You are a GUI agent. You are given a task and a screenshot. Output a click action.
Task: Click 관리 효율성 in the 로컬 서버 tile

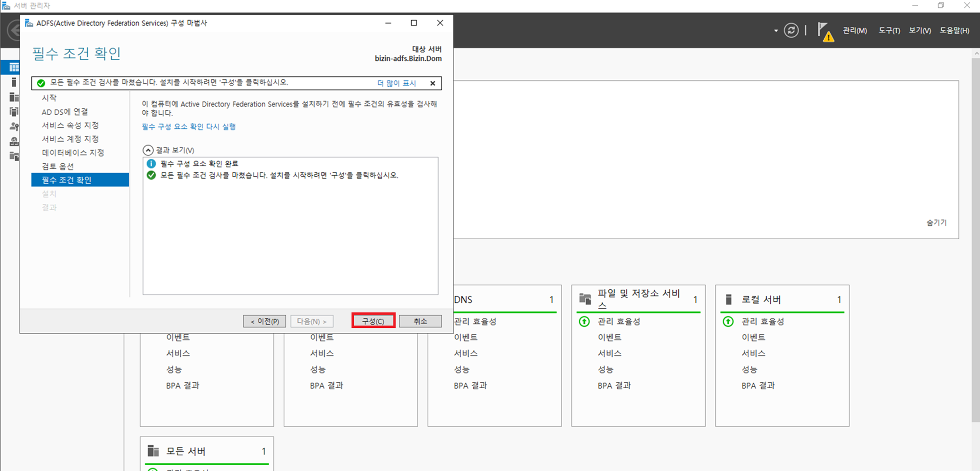click(763, 322)
